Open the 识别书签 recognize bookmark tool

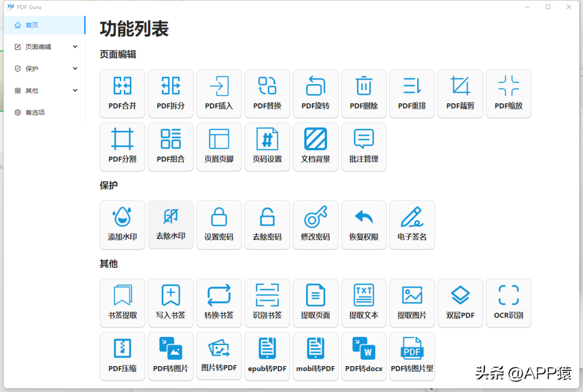(267, 303)
